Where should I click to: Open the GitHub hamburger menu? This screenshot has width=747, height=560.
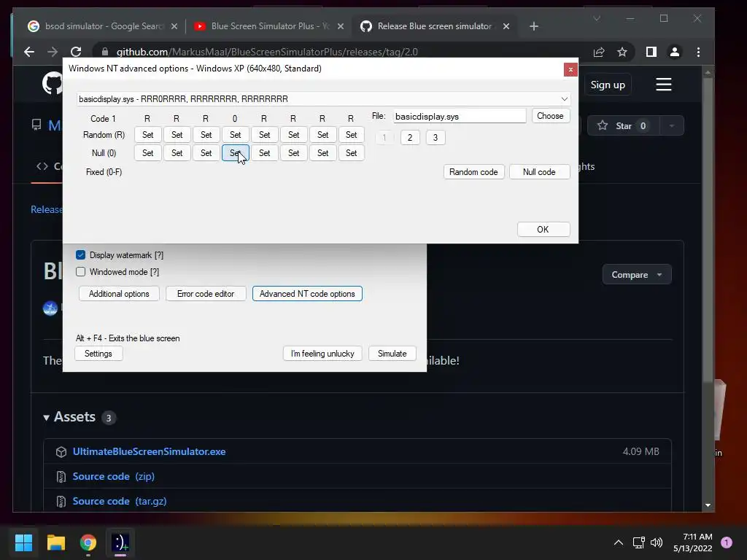[x=664, y=85]
